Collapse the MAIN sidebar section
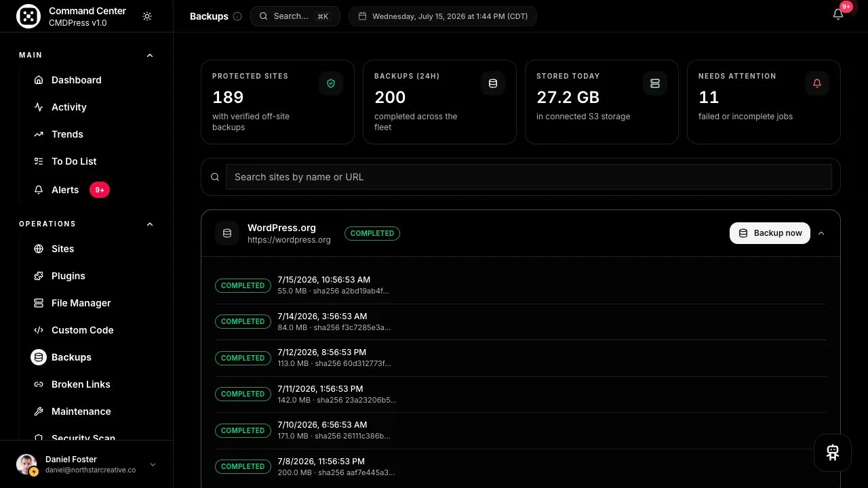 (150, 56)
